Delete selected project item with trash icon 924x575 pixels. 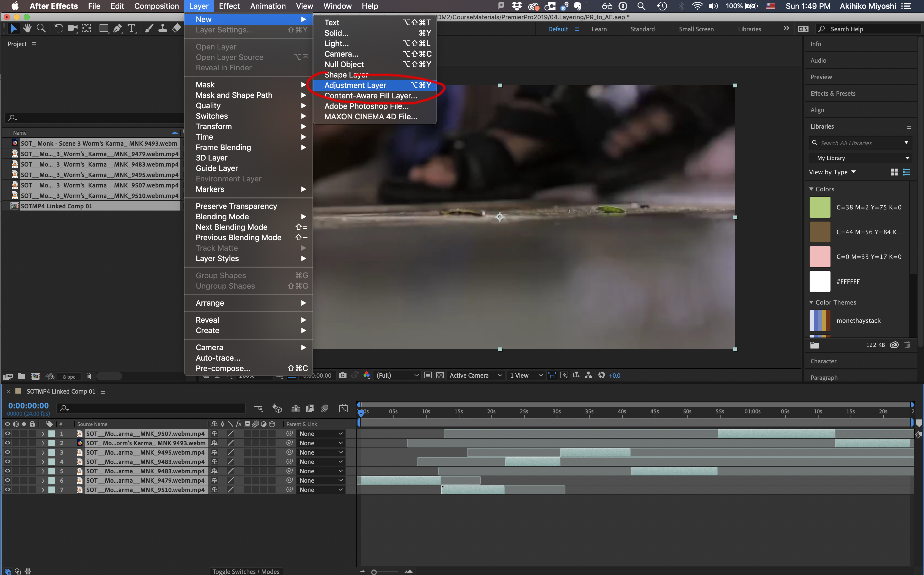point(88,376)
